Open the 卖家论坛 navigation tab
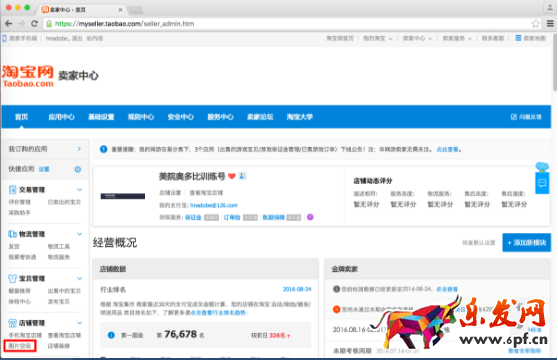The height and width of the screenshot is (360, 558). coord(260,117)
